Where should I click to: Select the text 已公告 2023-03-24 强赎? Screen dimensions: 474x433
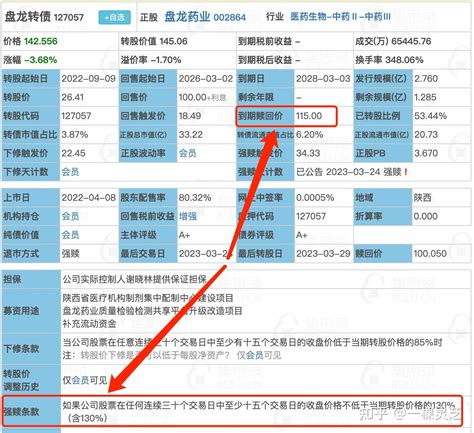[349, 172]
